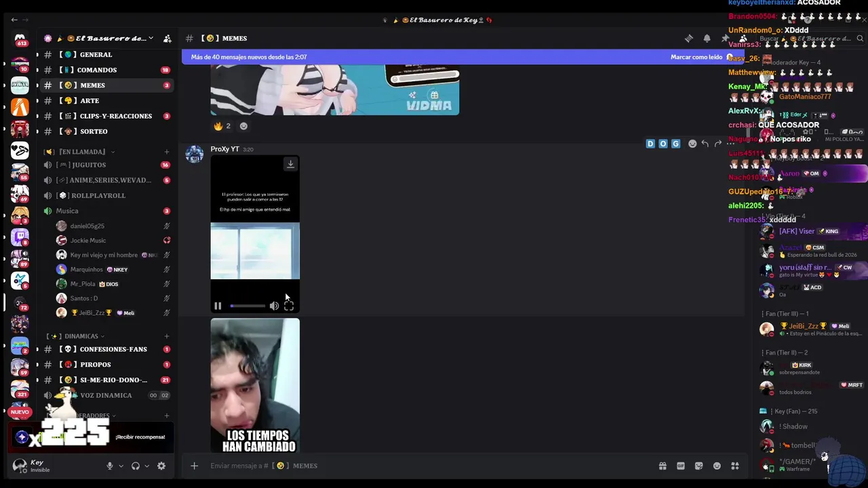Toggle the fire reaction with count 2
The width and height of the screenshot is (868, 488).
(222, 126)
